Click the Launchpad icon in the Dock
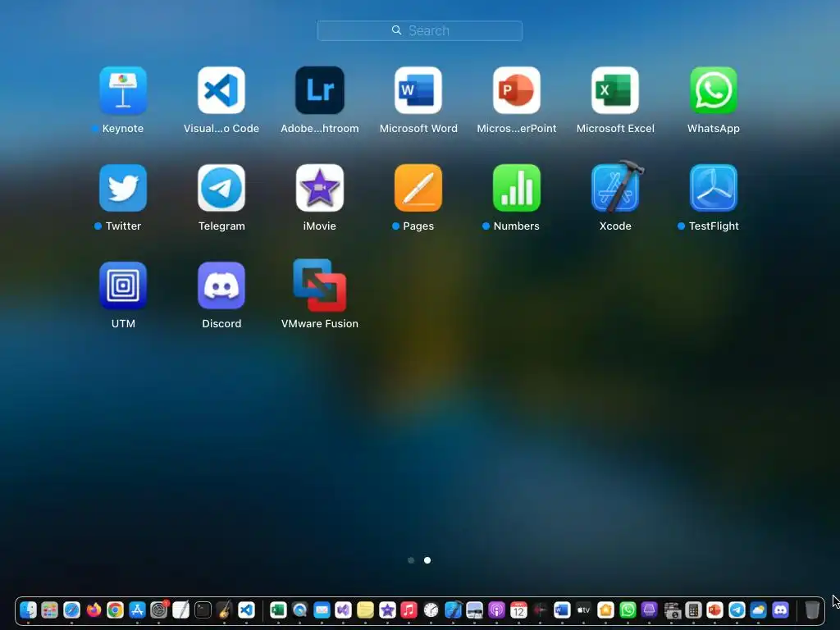Screen dimensions: 840x630 50,609
